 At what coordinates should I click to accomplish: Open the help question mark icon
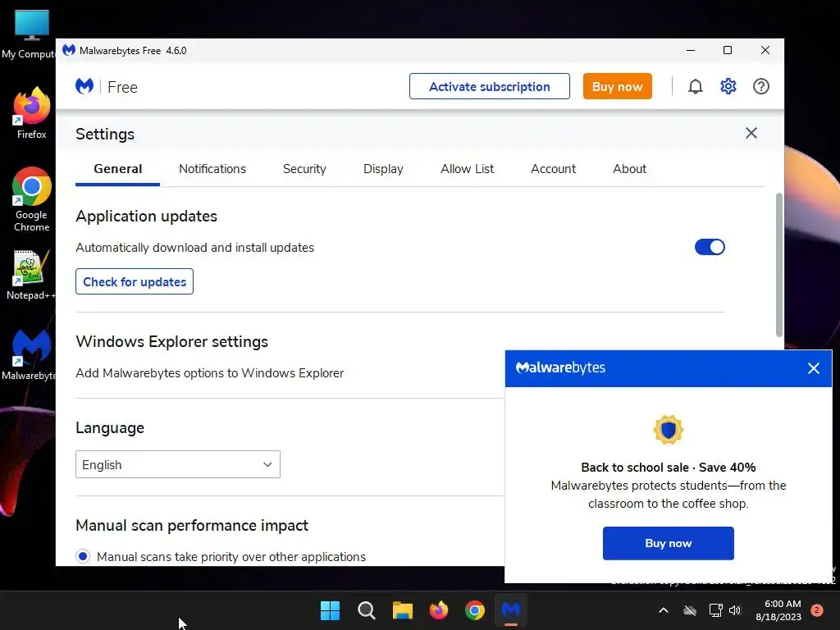[760, 86]
